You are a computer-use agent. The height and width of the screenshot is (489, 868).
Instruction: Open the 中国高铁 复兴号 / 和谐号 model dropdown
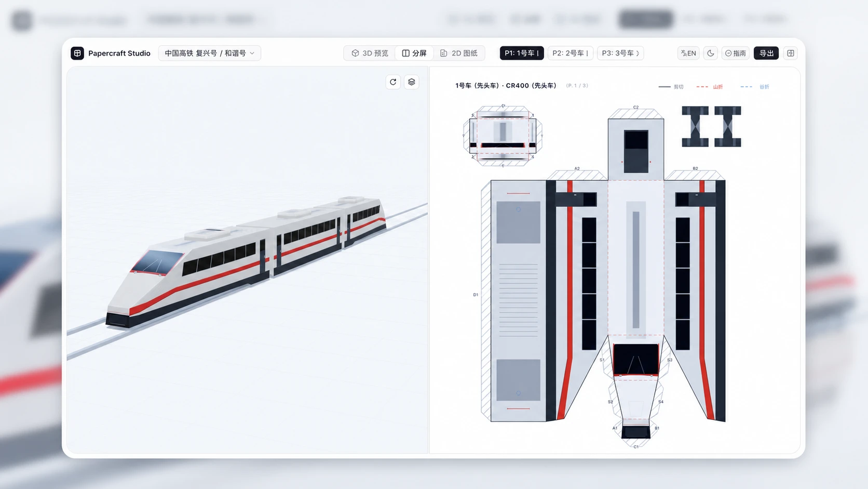click(x=209, y=53)
